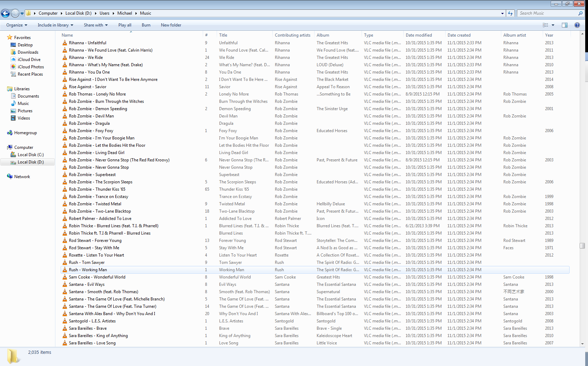
Task: Click the scroll down arrow of file list
Action: point(582,344)
